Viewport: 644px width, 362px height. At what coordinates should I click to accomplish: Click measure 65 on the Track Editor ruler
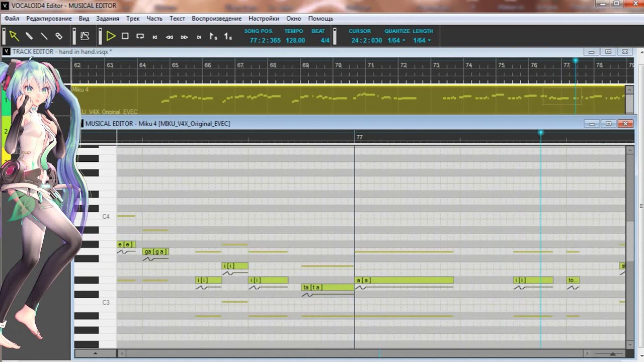(x=175, y=65)
